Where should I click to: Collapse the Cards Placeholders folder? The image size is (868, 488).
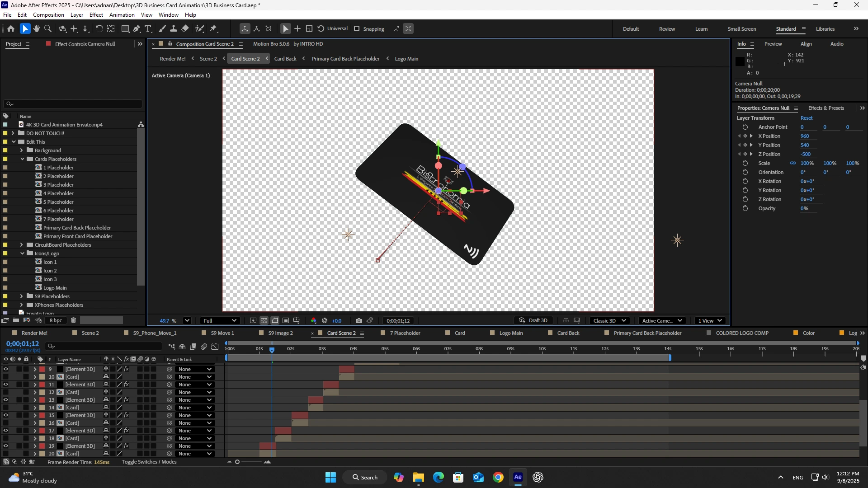(x=22, y=159)
